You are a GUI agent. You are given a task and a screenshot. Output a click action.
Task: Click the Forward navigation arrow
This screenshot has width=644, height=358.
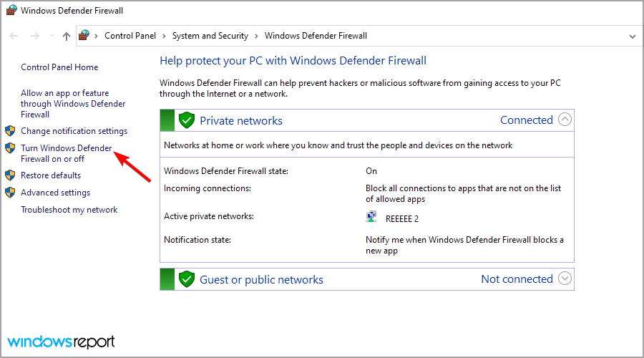click(35, 37)
